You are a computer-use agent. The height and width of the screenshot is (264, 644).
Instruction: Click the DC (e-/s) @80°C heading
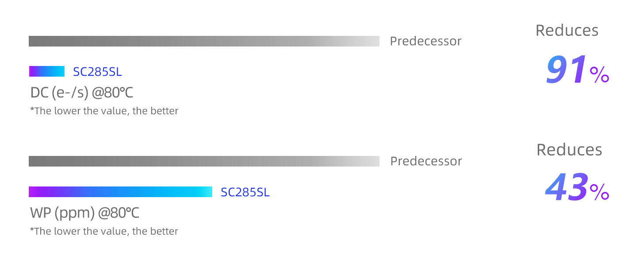click(x=82, y=93)
